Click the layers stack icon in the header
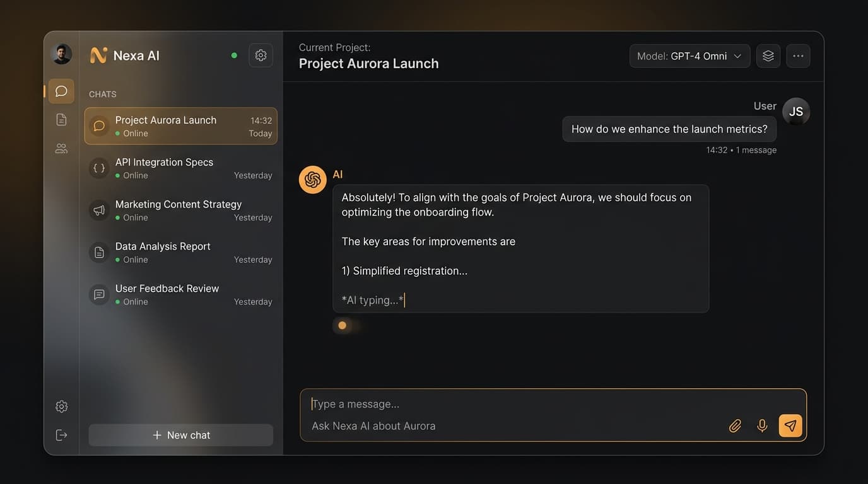This screenshot has width=868, height=484. coord(768,56)
